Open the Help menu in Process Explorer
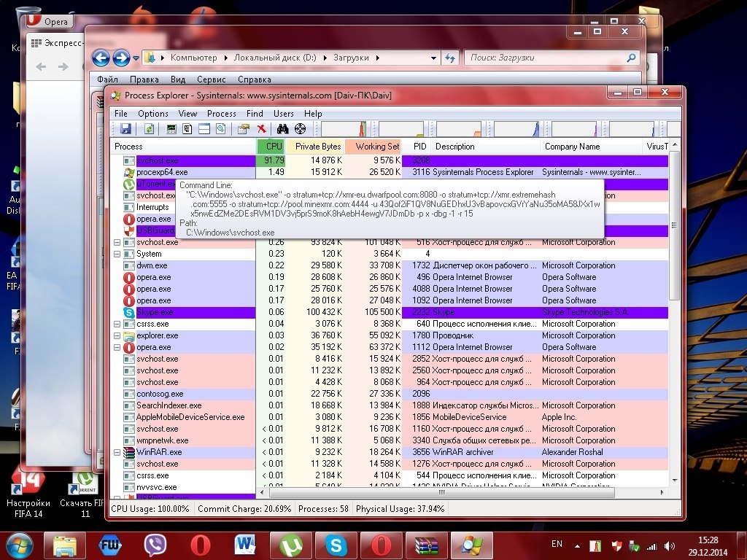Screen dimensions: 747x560 click(313, 114)
